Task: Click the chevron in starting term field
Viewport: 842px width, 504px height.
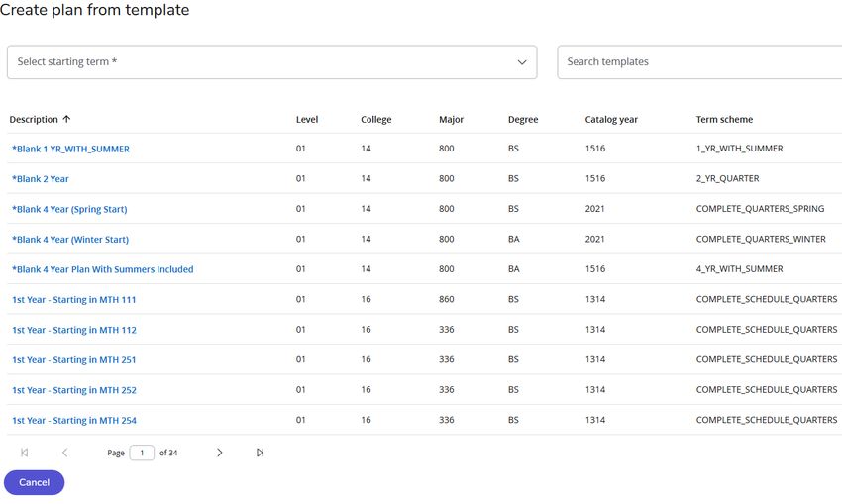Action: (522, 62)
